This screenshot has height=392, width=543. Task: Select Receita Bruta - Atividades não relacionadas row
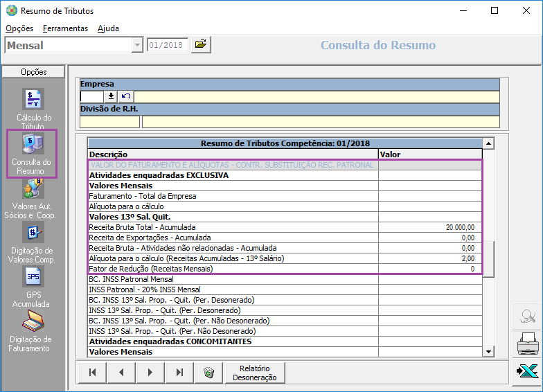coord(285,248)
